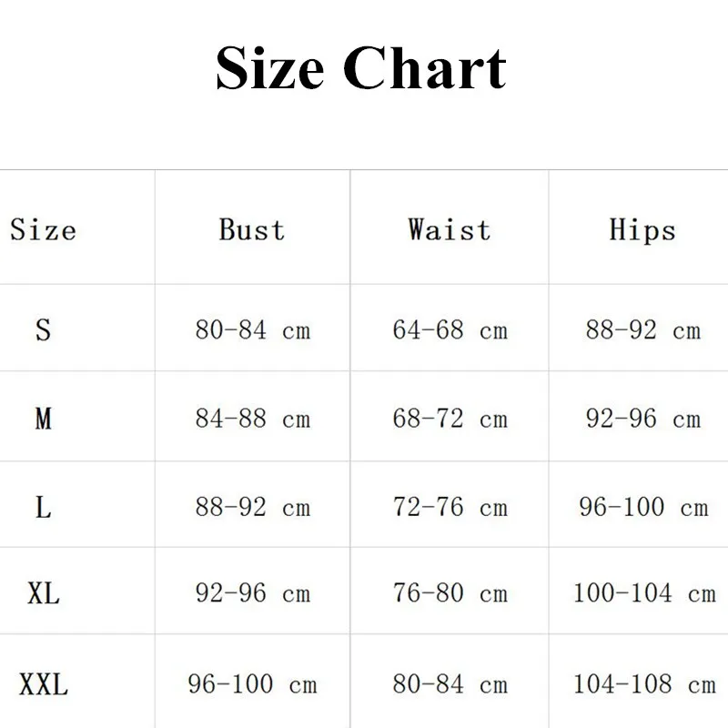Click the XL size row label
Viewport: 728px width, 728px height.
43,594
